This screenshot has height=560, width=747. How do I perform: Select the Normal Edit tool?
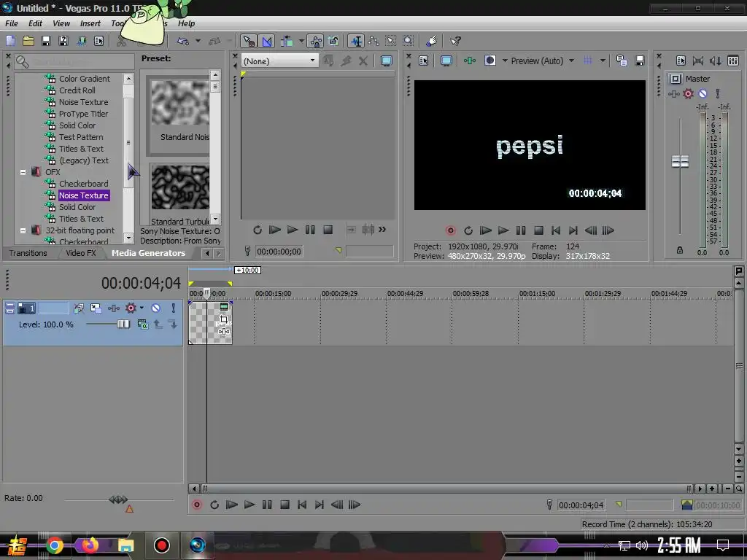(356, 41)
